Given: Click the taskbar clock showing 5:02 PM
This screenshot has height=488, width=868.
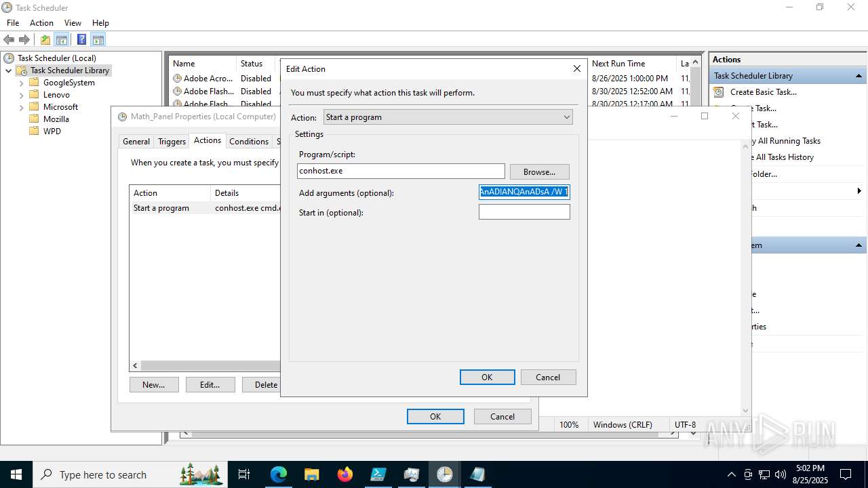Looking at the screenshot, I should [810, 474].
